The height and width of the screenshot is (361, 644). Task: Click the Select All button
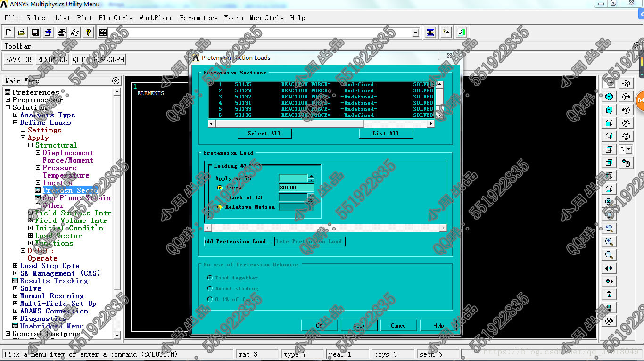[x=264, y=133]
